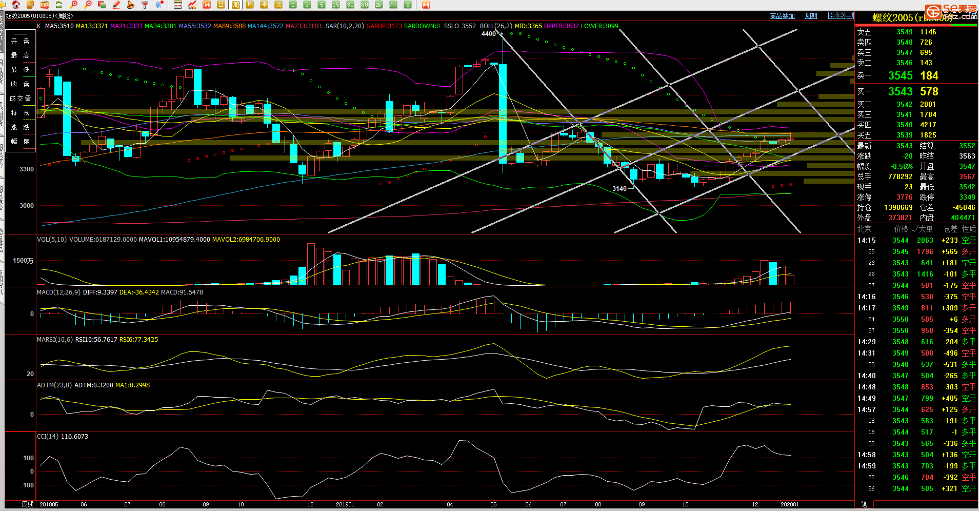Click the 笔 tab at bottom right
The image size is (980, 511).
click(x=864, y=504)
